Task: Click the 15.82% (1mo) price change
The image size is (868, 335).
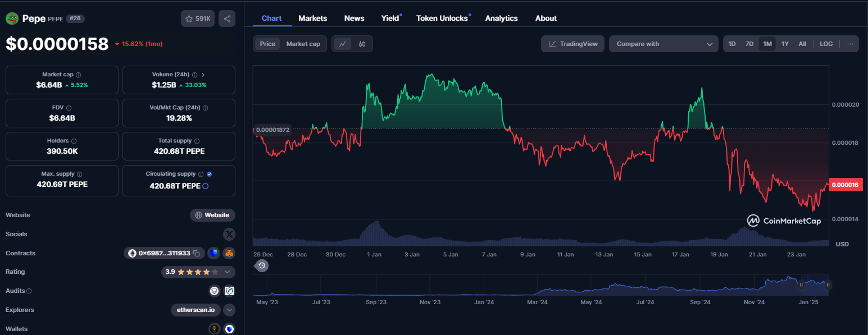Action: point(139,44)
